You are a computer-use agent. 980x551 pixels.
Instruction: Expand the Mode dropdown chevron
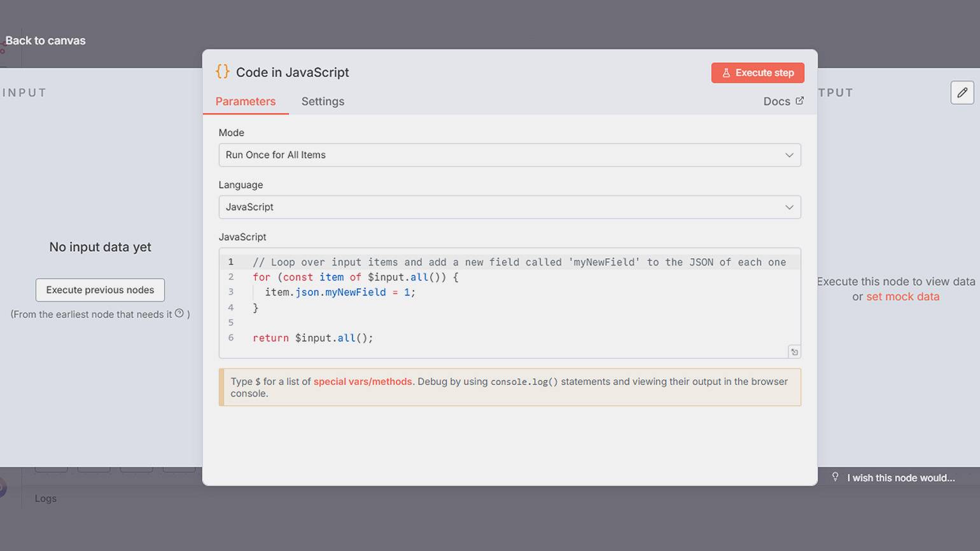tap(788, 155)
